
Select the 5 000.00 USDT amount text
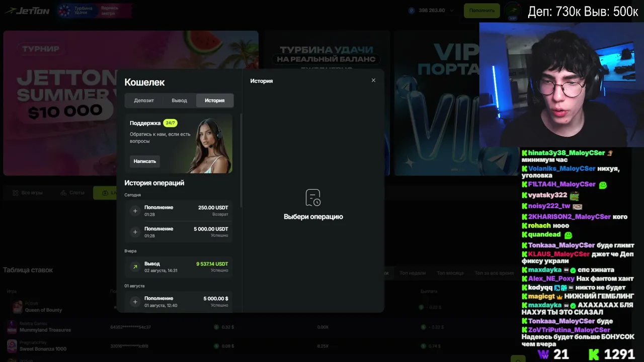pos(211,229)
